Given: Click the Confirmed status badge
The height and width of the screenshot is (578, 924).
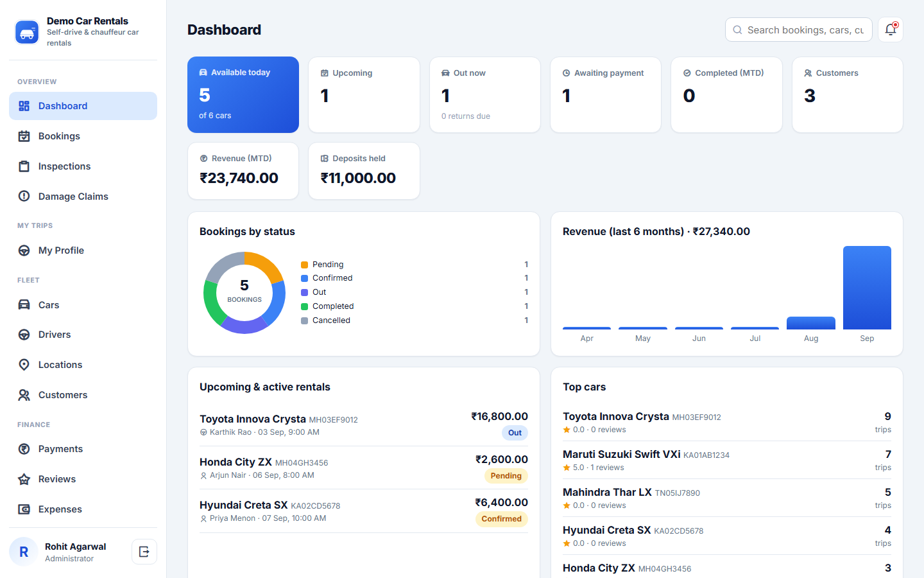Looking at the screenshot, I should pos(502,519).
